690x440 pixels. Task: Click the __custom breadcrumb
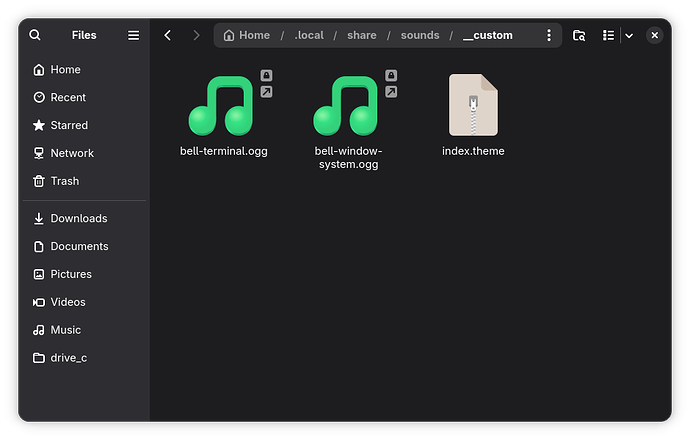click(488, 35)
